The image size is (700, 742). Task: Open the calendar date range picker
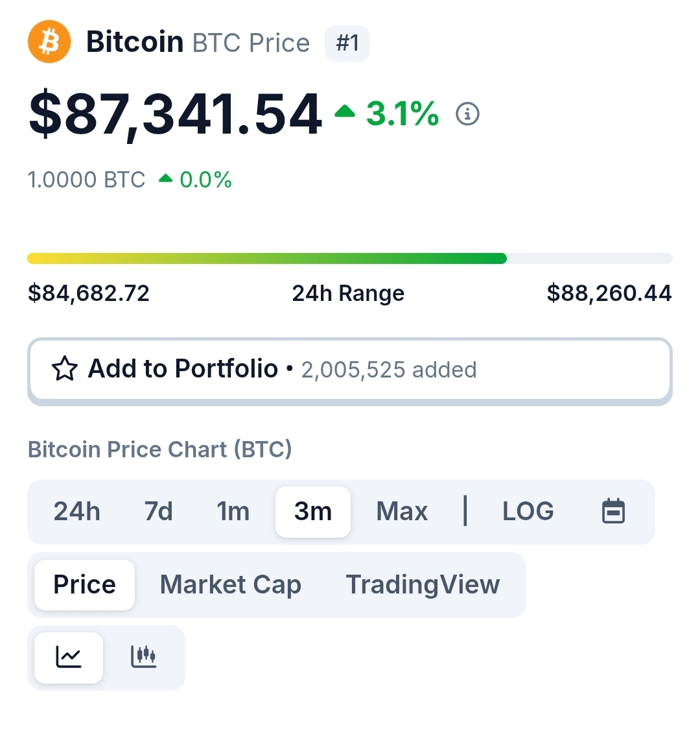tap(613, 512)
